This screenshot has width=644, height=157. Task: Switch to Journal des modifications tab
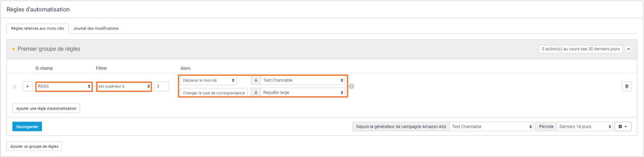click(96, 28)
